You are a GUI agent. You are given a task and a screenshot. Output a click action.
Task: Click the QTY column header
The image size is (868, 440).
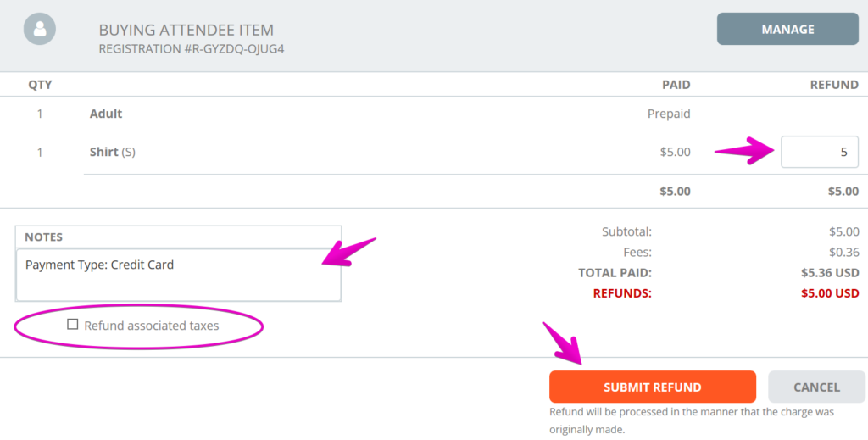pos(40,85)
